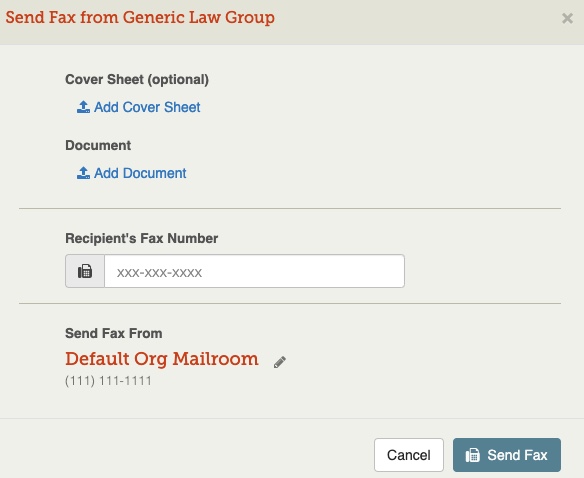584x478 pixels.
Task: Click the Send Fax From heading
Action: [114, 333]
